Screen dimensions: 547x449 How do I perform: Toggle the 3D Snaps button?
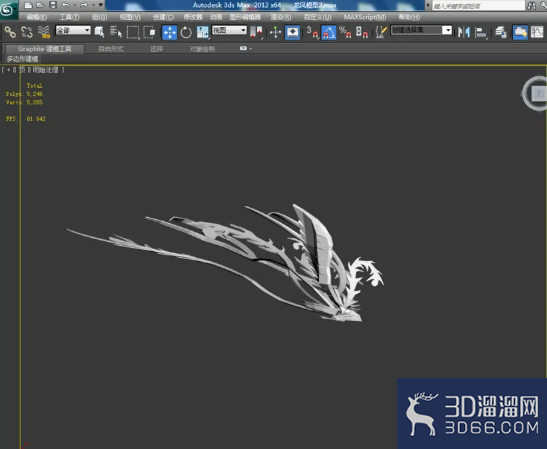(x=312, y=32)
